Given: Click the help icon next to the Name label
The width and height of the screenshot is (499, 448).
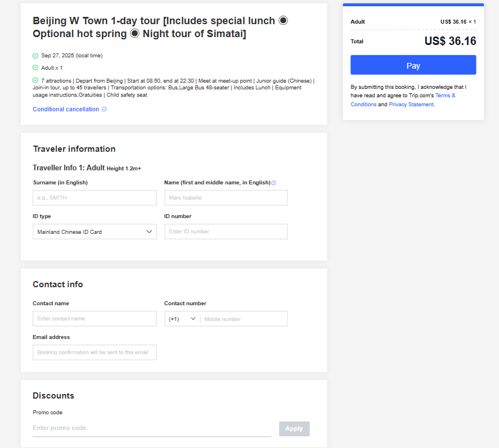Looking at the screenshot, I should (273, 182).
